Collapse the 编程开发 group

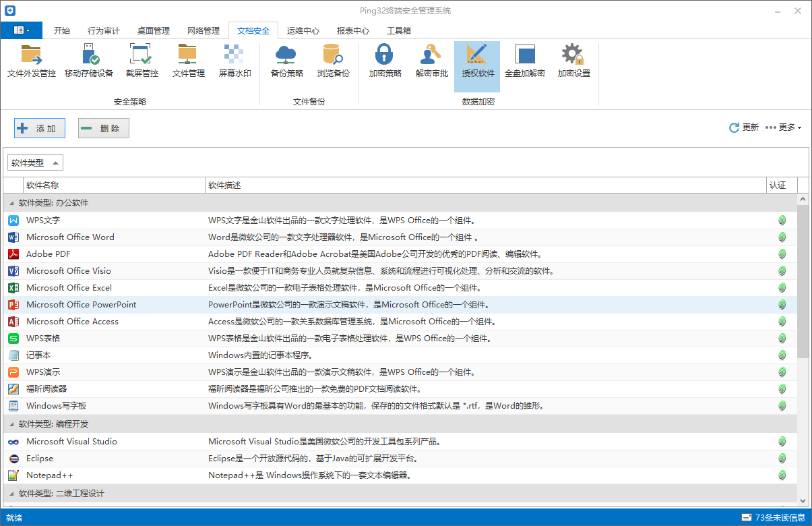coord(11,424)
